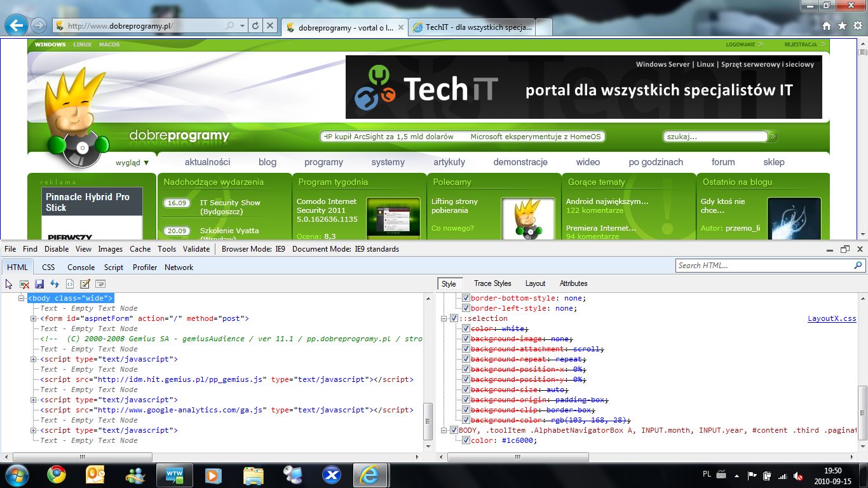Screen dimensions: 868x488
Task: Switch to the Console tab
Action: pos(81,268)
